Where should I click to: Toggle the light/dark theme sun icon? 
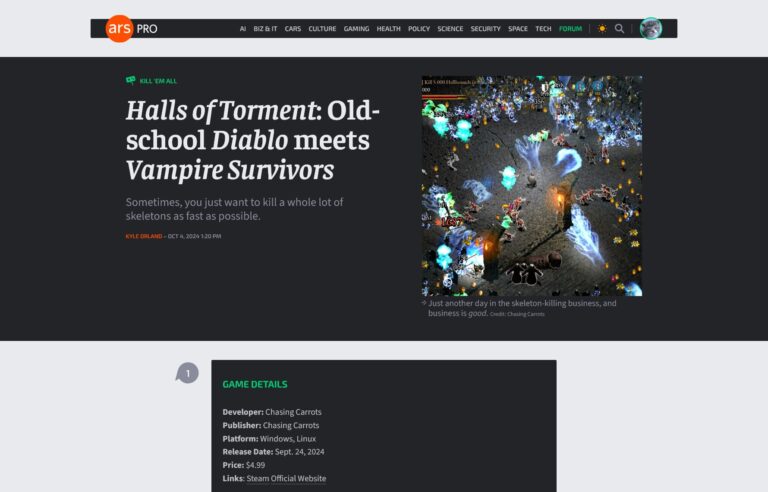pos(602,29)
